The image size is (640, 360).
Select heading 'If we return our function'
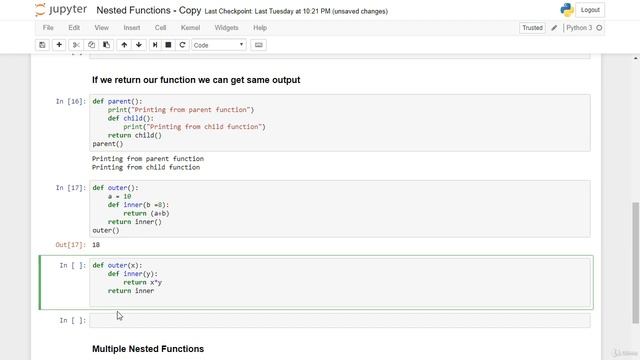pyautogui.click(x=196, y=80)
